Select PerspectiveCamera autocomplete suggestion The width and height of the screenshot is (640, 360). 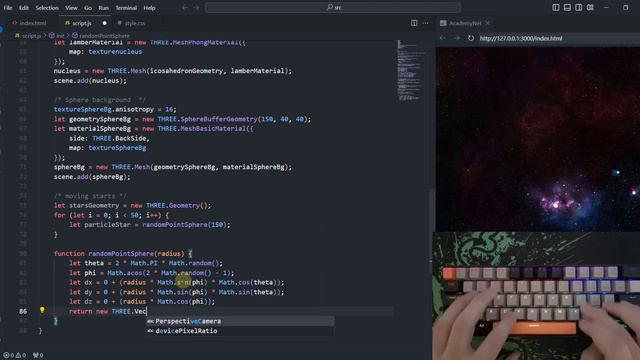[240, 321]
